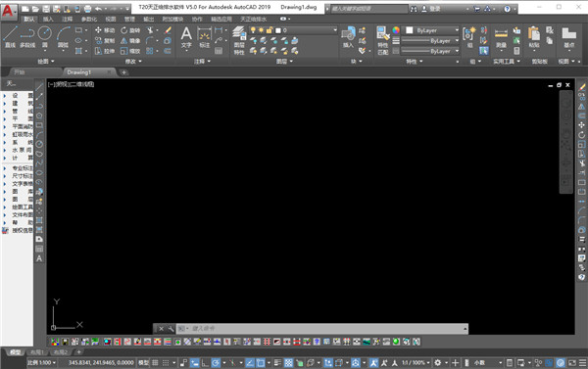The width and height of the screenshot is (588, 369).
Task: Choose the Polyline (多段线) tool
Action: coord(27,37)
